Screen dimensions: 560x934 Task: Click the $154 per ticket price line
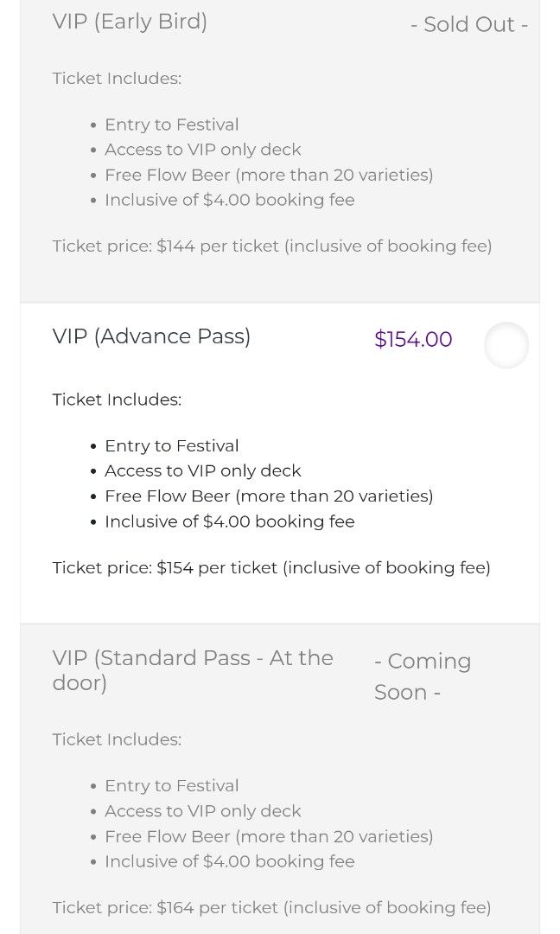[270, 567]
